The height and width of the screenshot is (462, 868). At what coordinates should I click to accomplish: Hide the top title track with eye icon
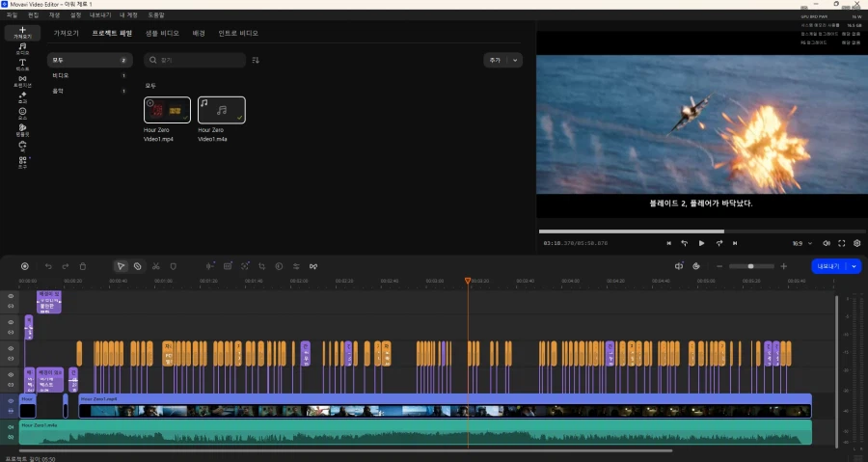11,296
